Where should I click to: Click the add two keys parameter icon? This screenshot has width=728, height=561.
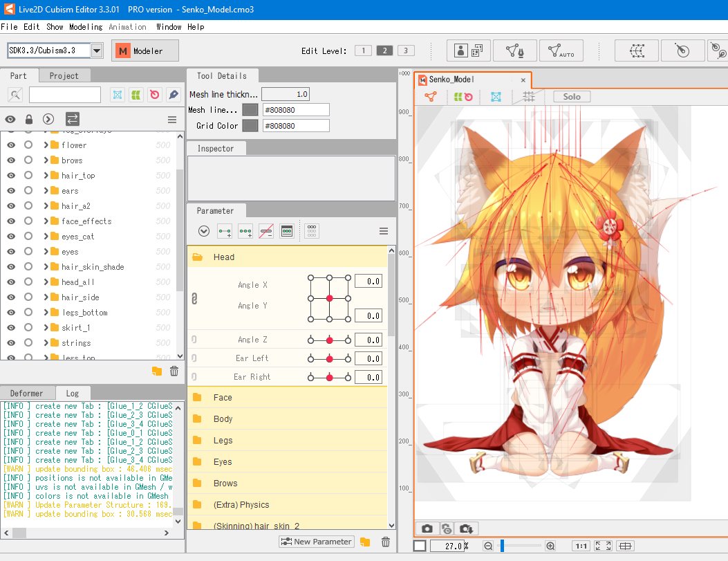[225, 231]
